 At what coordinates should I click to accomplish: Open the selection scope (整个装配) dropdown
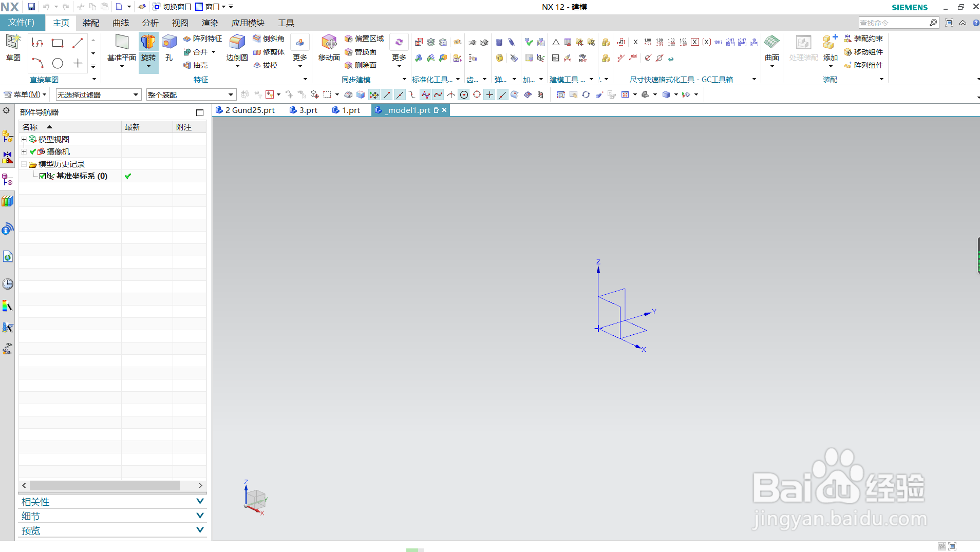click(191, 94)
